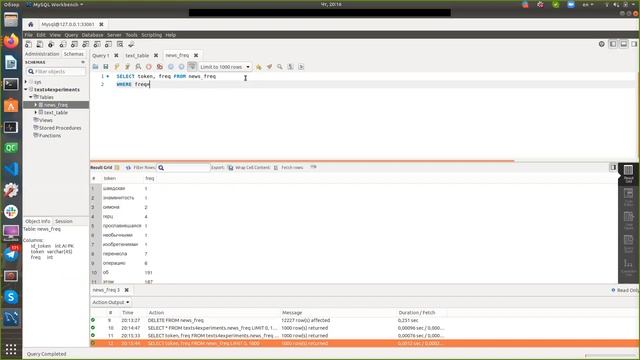Screen dimensions: 640x360
Task: Go to Workbench home screen icon
Action: [x=31, y=24]
